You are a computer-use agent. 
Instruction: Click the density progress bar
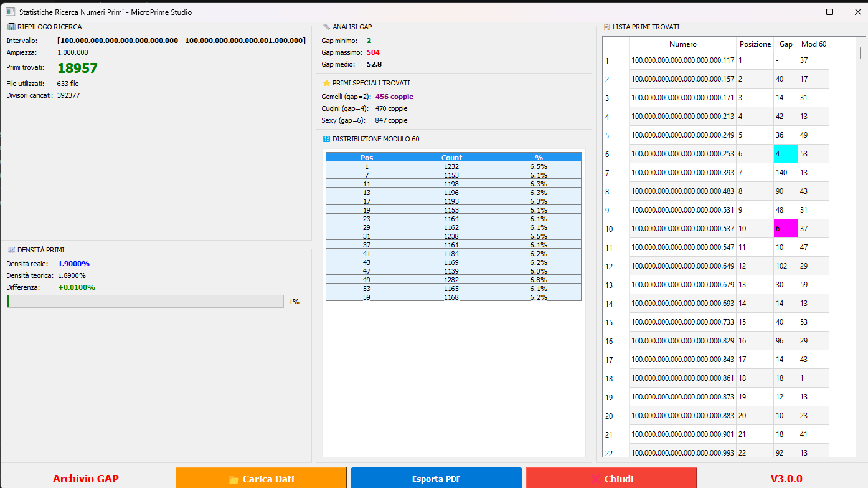(x=145, y=302)
